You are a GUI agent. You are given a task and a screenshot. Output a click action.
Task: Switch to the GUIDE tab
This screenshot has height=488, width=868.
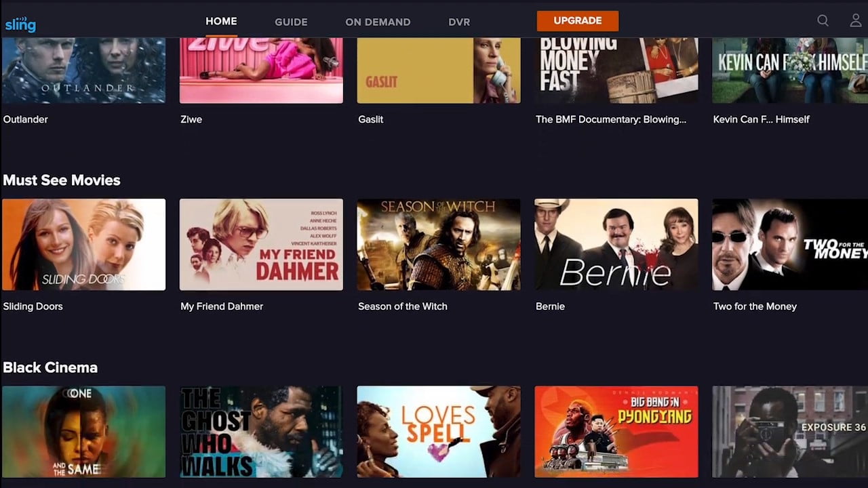(291, 22)
